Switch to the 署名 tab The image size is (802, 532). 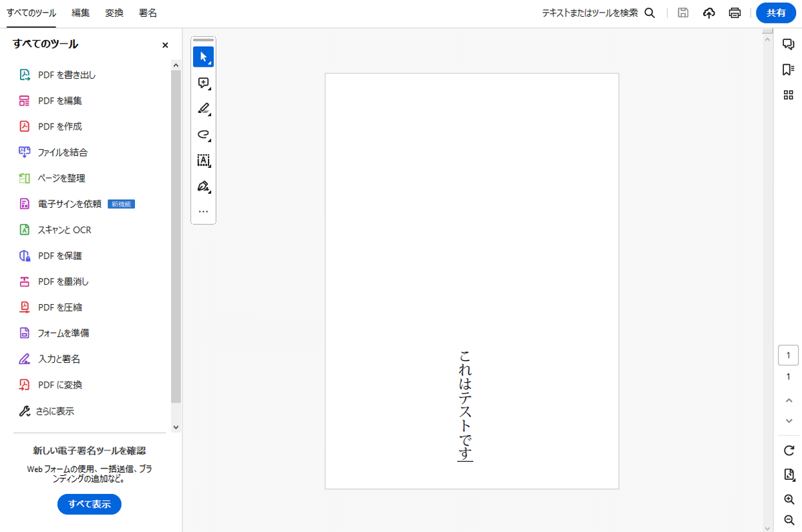(x=148, y=13)
